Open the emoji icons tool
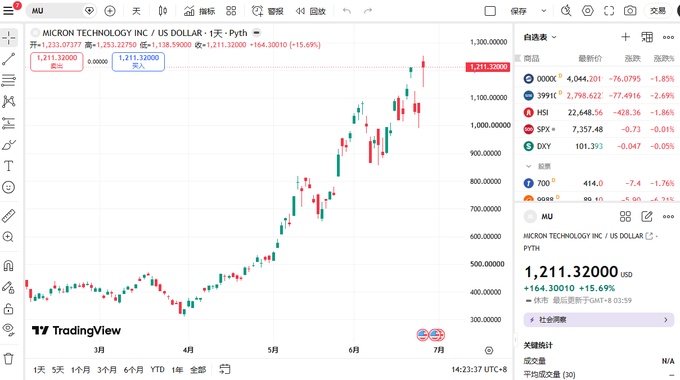The height and width of the screenshot is (380, 680). [x=9, y=187]
